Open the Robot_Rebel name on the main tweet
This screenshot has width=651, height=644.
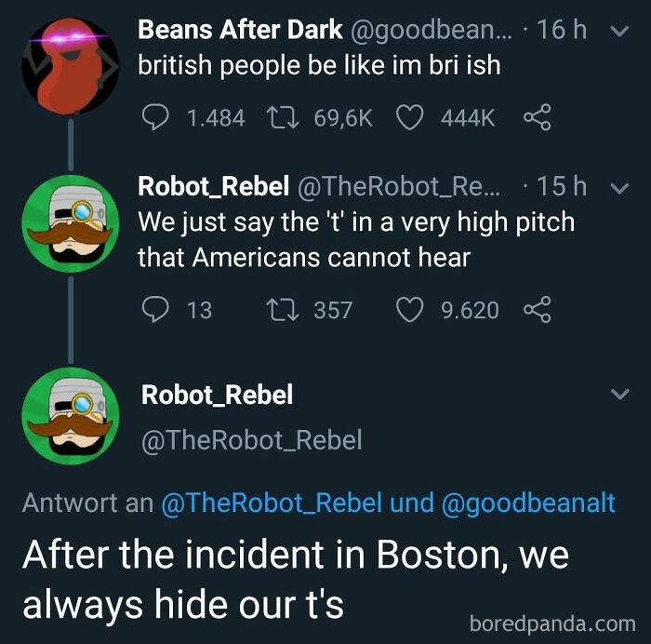coord(217,395)
